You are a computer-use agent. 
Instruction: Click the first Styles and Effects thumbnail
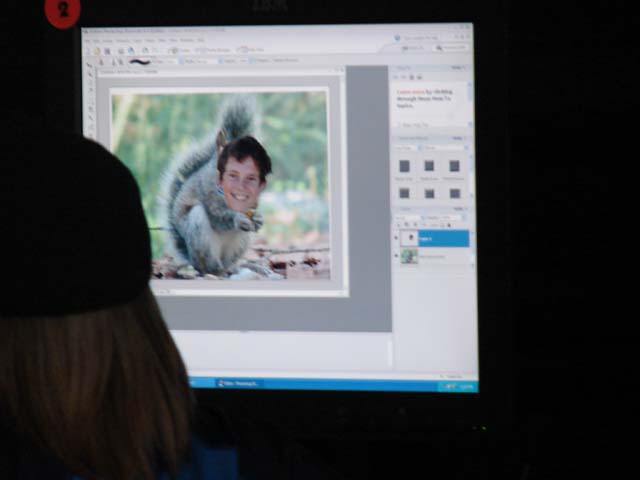tap(405, 166)
